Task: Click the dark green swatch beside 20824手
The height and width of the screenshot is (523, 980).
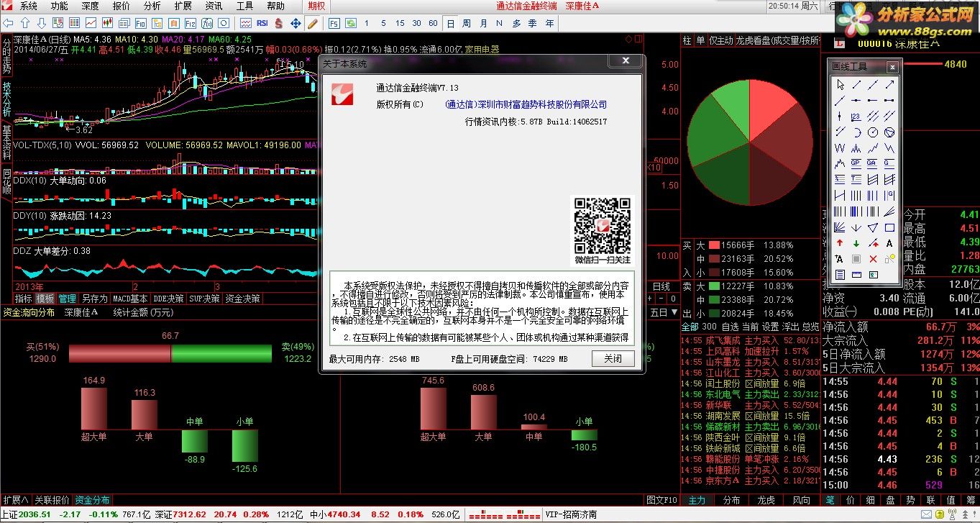Action: click(x=714, y=314)
